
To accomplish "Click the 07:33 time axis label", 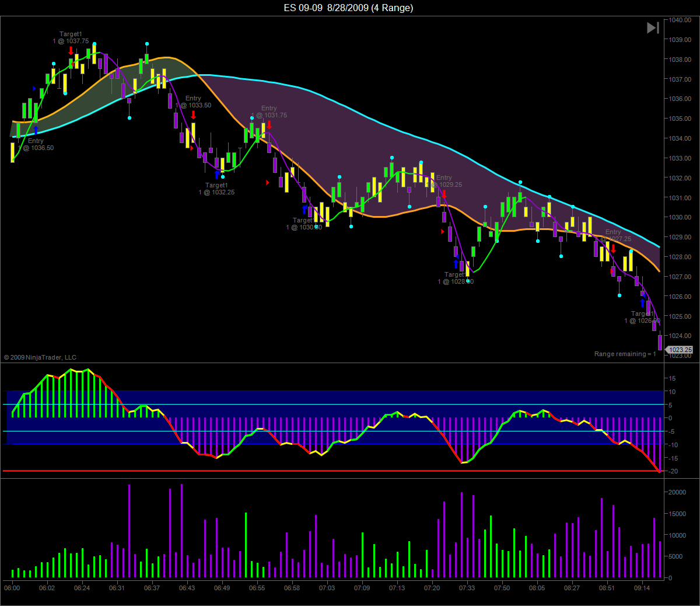I will click(x=467, y=588).
